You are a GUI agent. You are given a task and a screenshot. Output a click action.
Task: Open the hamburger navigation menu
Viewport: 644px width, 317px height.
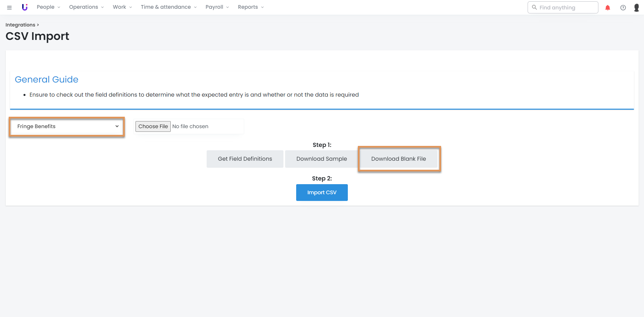tap(9, 7)
